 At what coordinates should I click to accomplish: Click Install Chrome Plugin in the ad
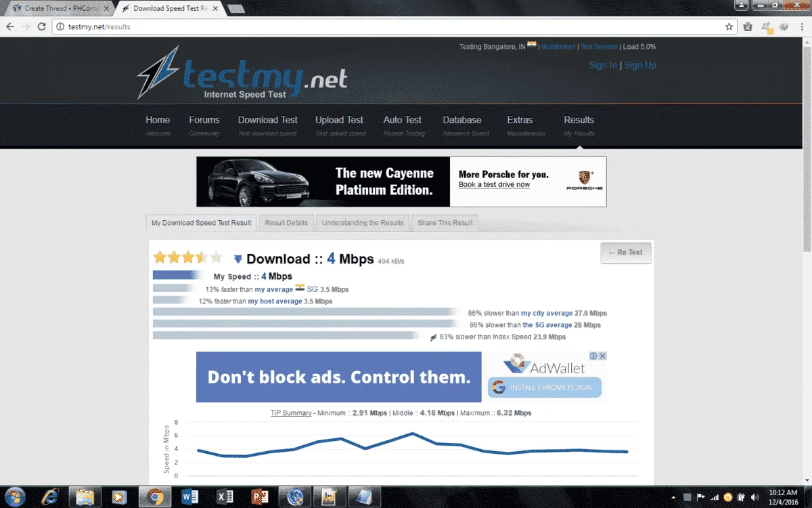point(545,387)
